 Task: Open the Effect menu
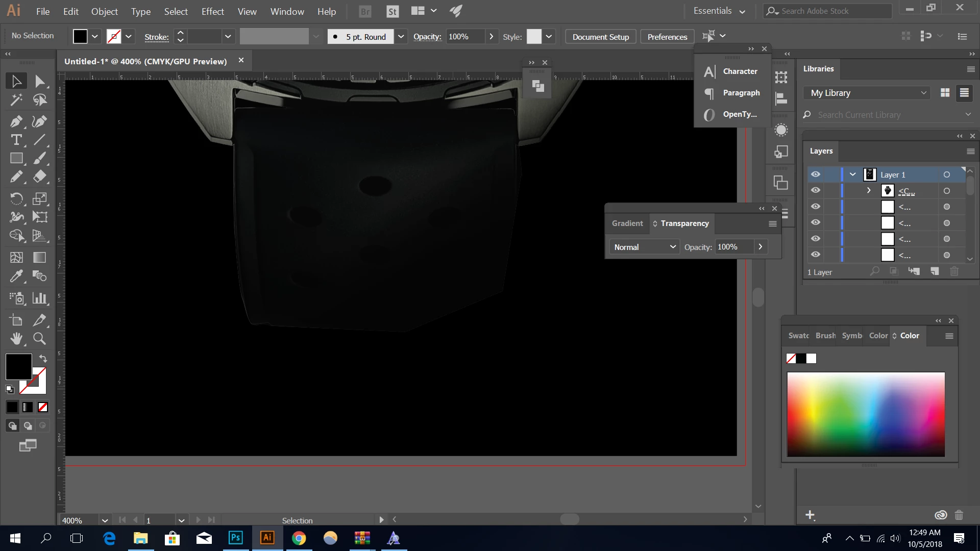(x=212, y=11)
